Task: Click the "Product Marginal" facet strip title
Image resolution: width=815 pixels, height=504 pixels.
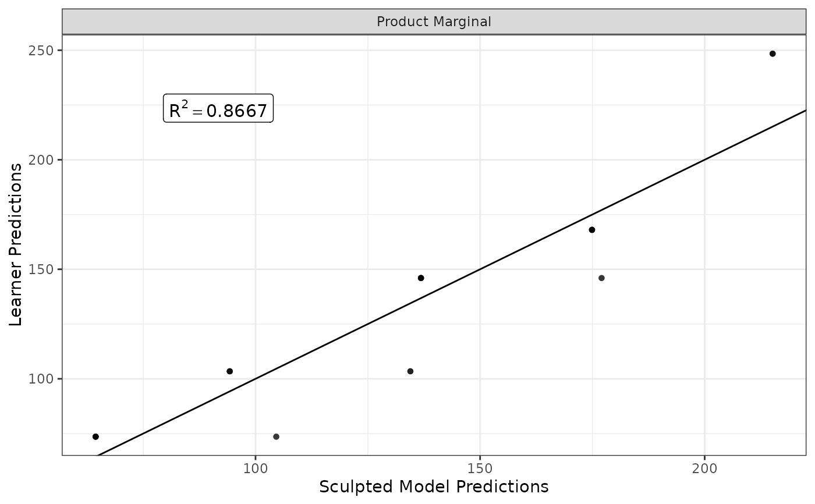Action: click(x=434, y=22)
